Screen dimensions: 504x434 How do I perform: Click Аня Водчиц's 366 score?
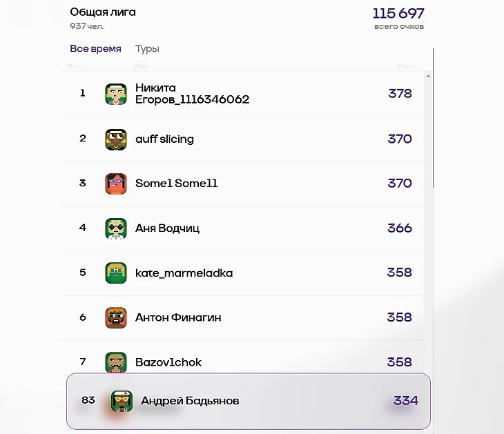(x=399, y=228)
